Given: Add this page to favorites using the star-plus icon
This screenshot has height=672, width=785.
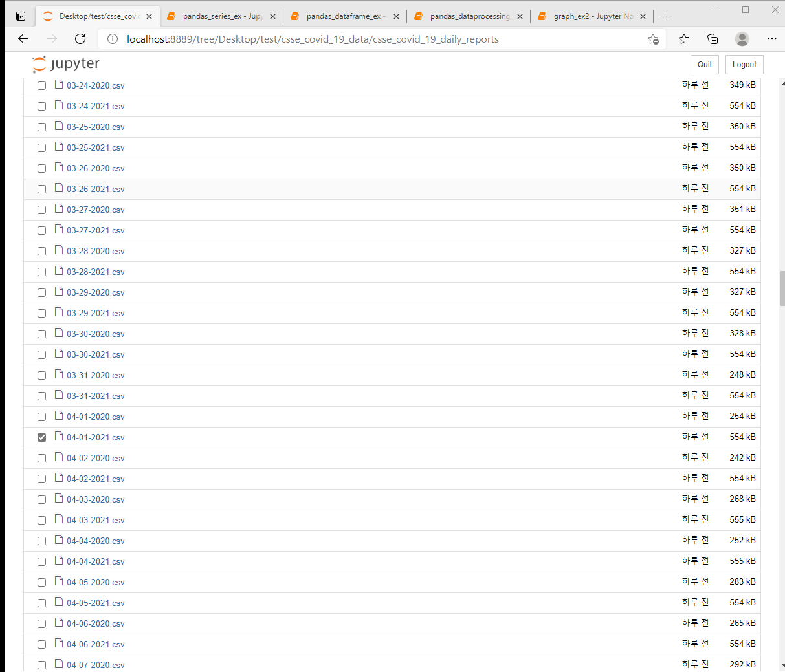Looking at the screenshot, I should (x=653, y=39).
